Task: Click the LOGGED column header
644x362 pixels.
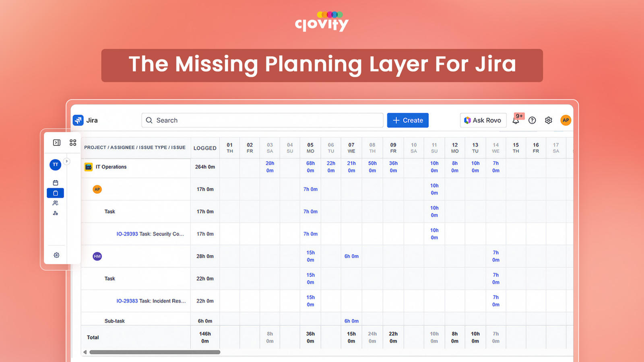Action: coord(205,148)
